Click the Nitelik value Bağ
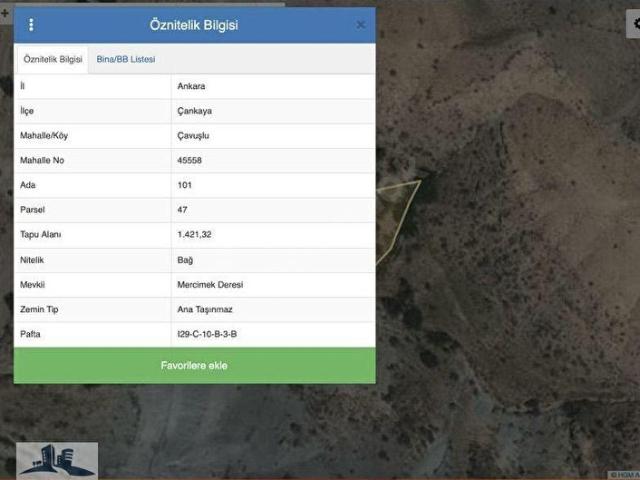 (185, 260)
